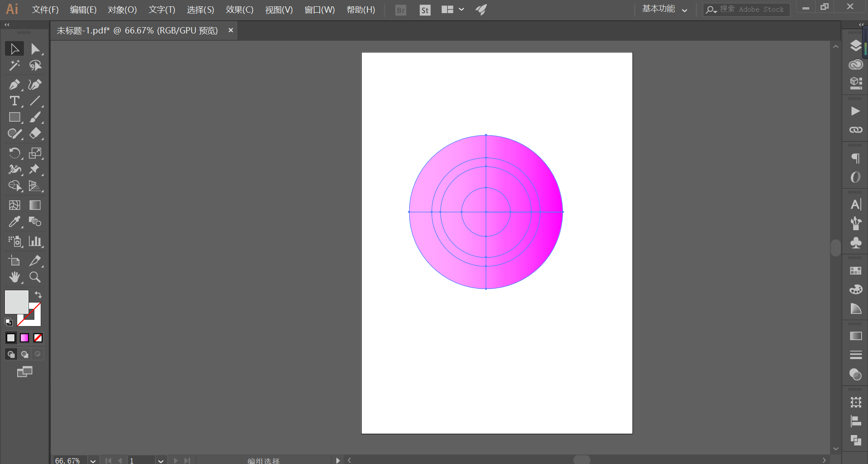
Task: Open the 效果(C) menu
Action: coord(240,9)
